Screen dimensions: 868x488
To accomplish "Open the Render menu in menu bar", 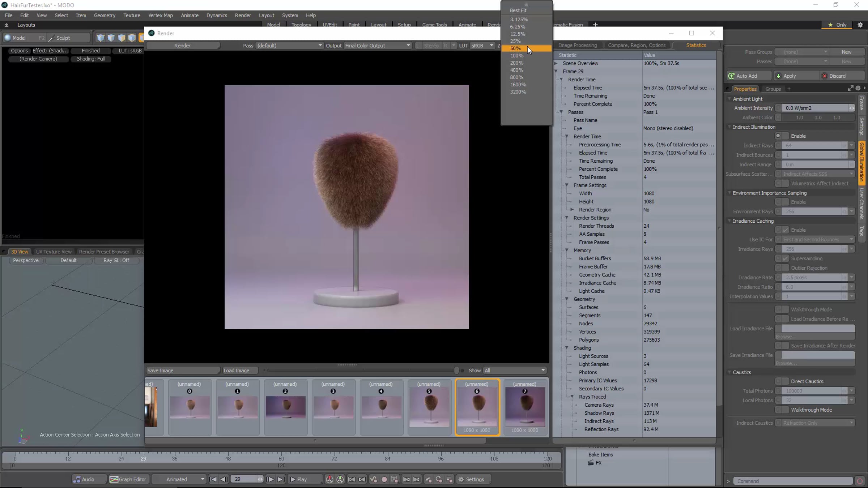I will [x=243, y=15].
